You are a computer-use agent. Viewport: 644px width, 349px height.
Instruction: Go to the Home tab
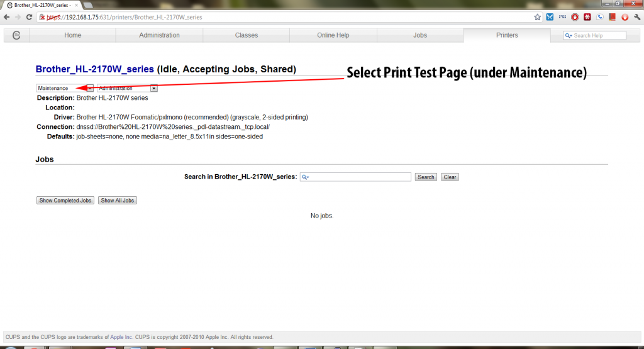pyautogui.click(x=73, y=35)
